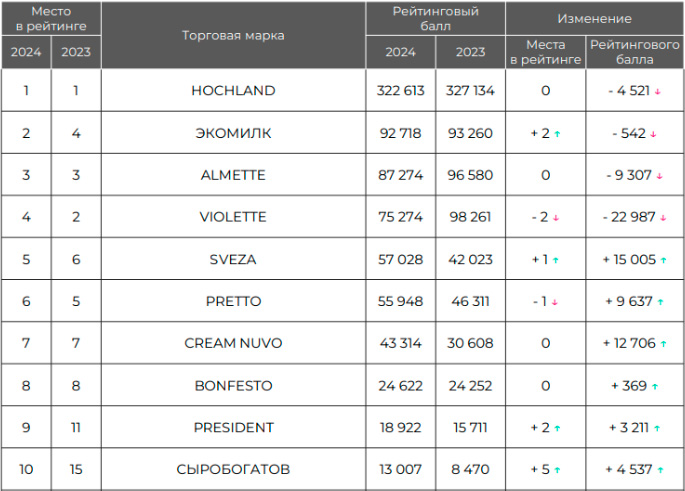Screen dimensions: 685x491
Task: Select the Торговая марка column header
Action: (233, 35)
